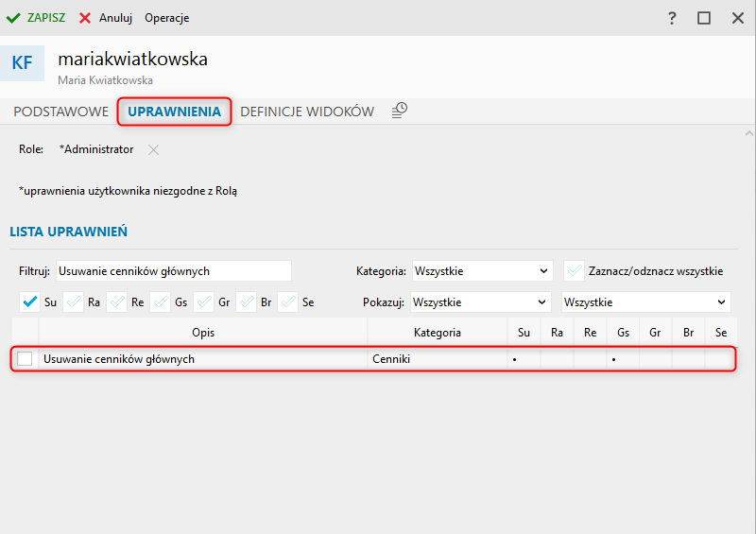Click the Se column header
The image size is (756, 534).
click(721, 333)
